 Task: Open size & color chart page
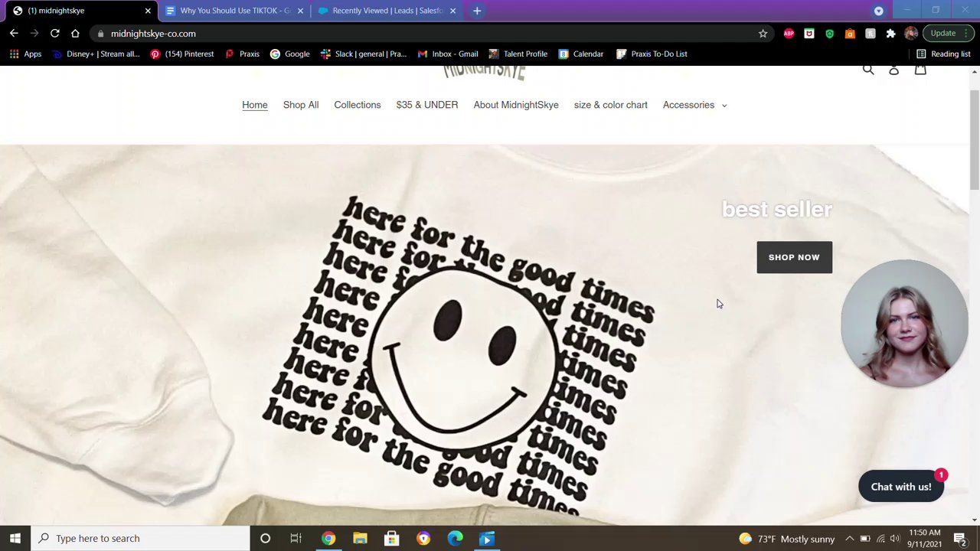coord(611,105)
